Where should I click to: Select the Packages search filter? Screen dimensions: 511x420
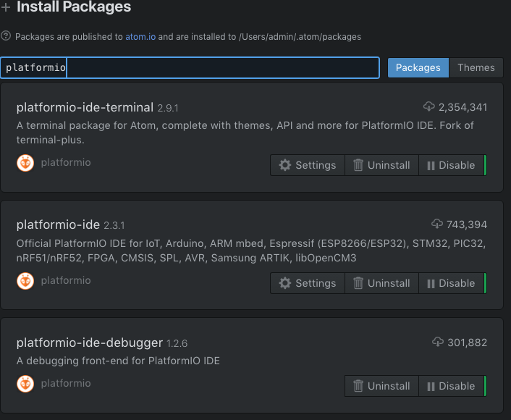(418, 67)
